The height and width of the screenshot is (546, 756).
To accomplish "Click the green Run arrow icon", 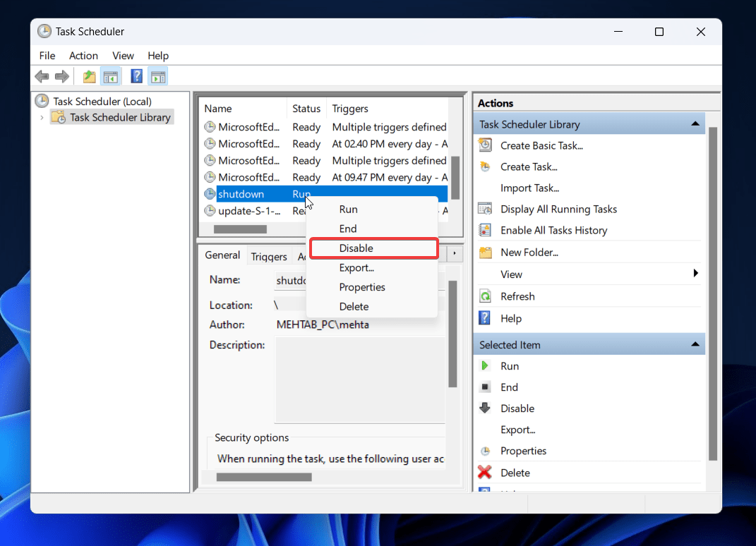I will [485, 366].
